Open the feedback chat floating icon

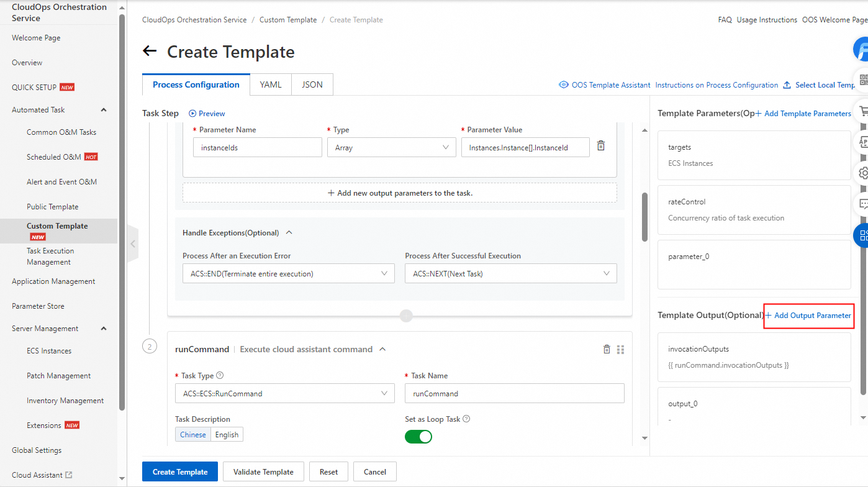pos(863,204)
